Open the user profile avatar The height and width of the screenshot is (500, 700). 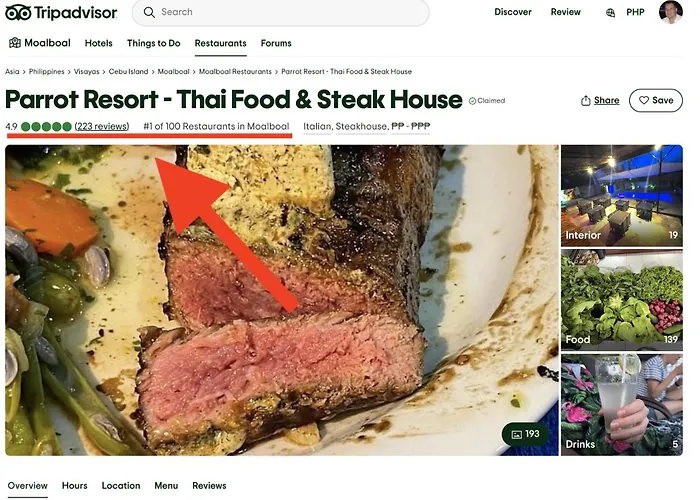[671, 12]
